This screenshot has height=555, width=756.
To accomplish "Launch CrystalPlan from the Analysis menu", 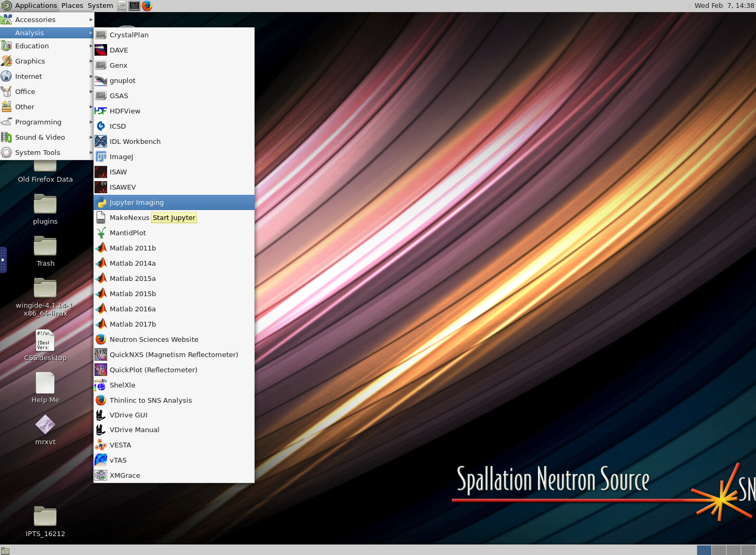I will pyautogui.click(x=174, y=35).
